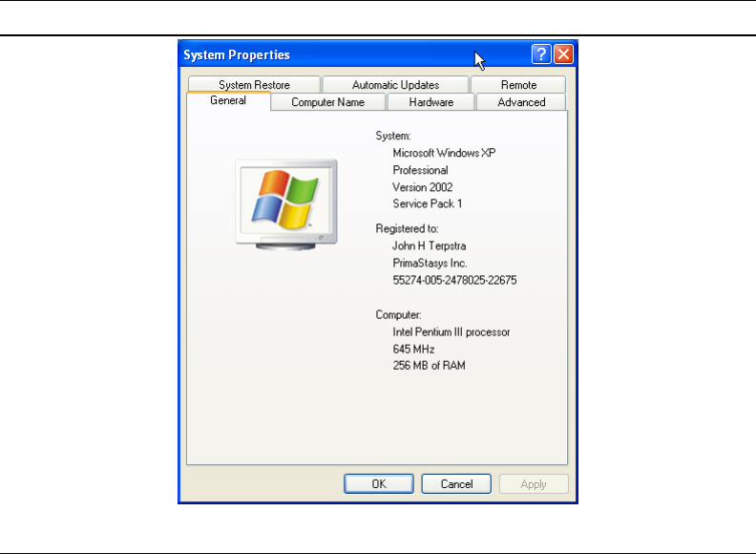Image resolution: width=756 pixels, height=554 pixels.
Task: Click product ID '55274-005-2478025-22675'
Action: [x=454, y=280]
